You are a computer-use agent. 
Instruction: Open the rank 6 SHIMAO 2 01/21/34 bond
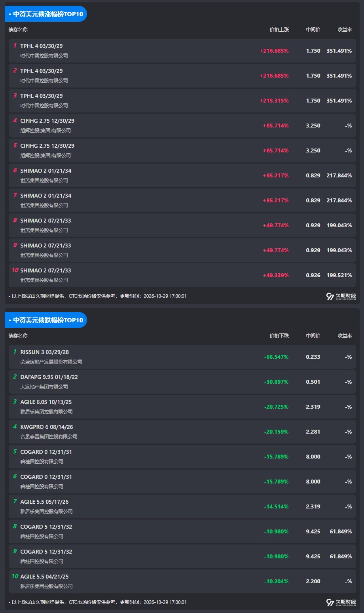point(182,175)
